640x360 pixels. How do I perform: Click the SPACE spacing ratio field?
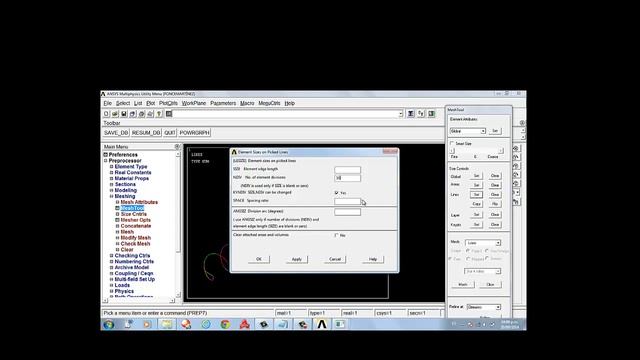pyautogui.click(x=348, y=201)
